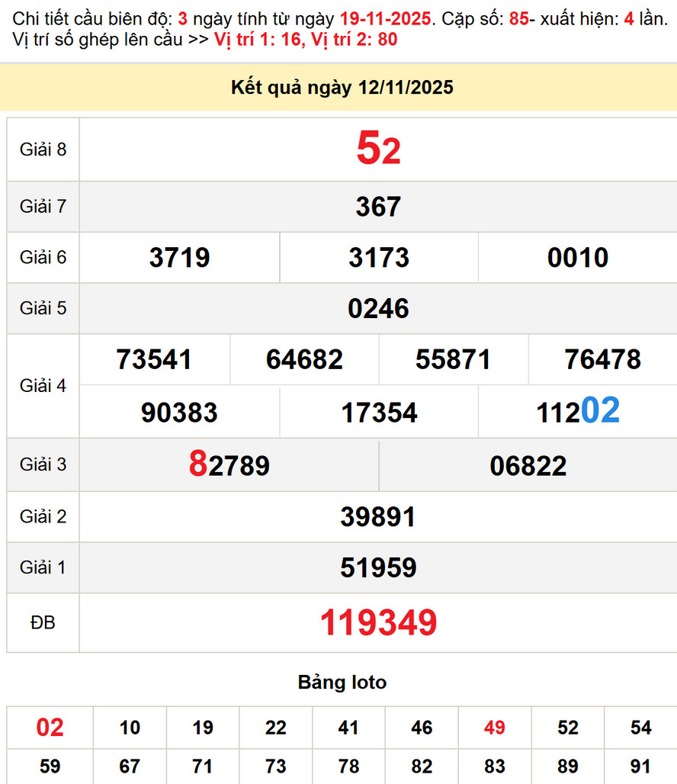
Task: Click red 49 in the loto table
Action: (494, 728)
